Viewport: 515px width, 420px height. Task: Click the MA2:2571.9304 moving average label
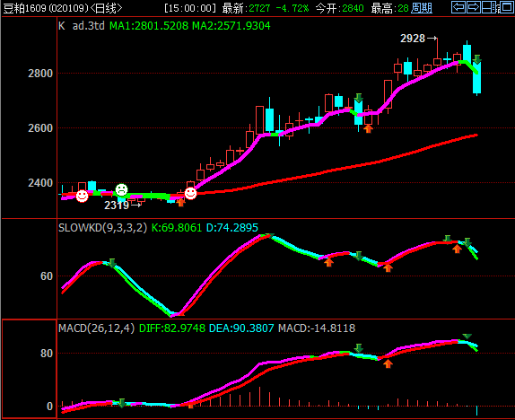pos(231,26)
